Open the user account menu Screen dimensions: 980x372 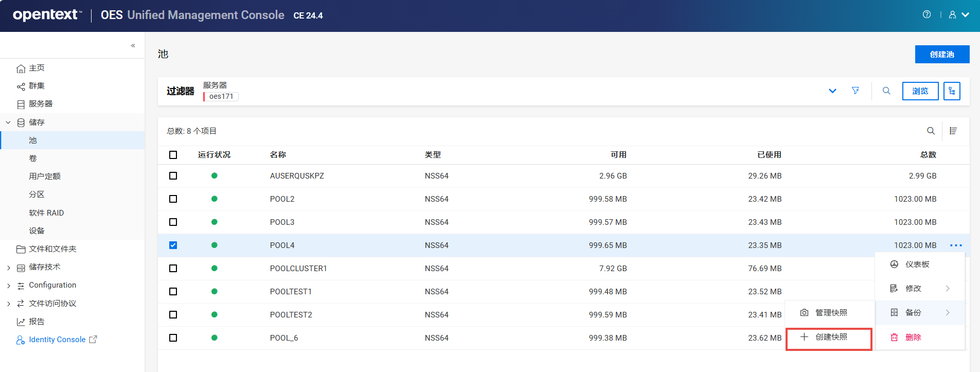pyautogui.click(x=959, y=15)
